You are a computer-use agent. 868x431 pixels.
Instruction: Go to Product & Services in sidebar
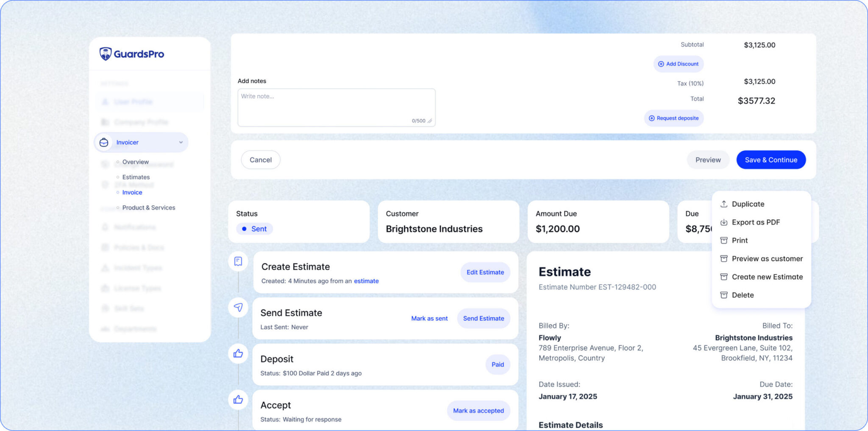(148, 207)
